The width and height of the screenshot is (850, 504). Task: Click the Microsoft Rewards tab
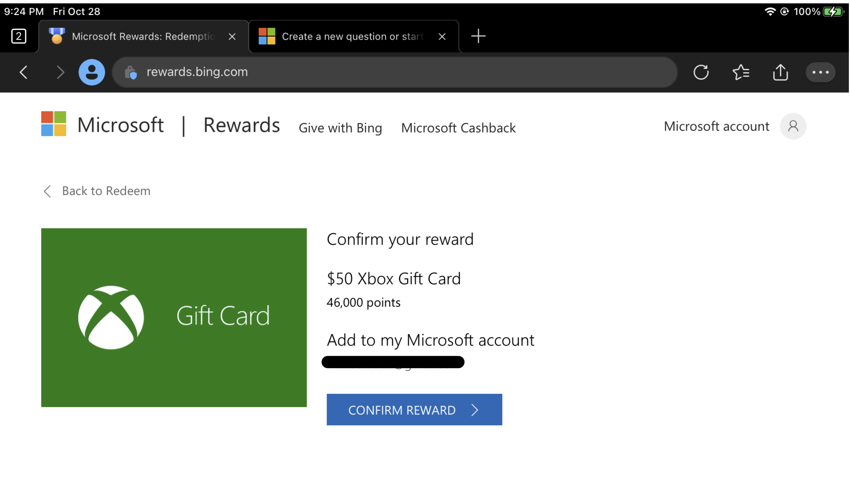pos(138,36)
